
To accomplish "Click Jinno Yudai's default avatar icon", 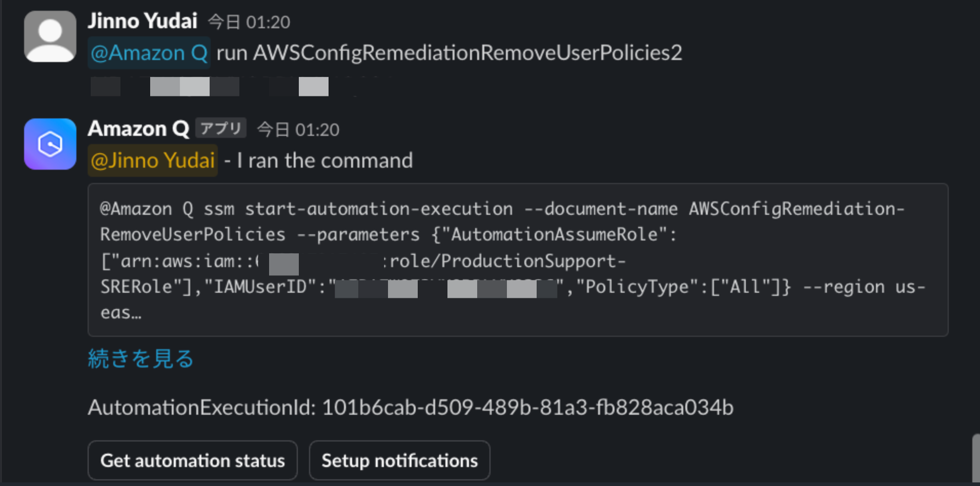I will 50,36.
